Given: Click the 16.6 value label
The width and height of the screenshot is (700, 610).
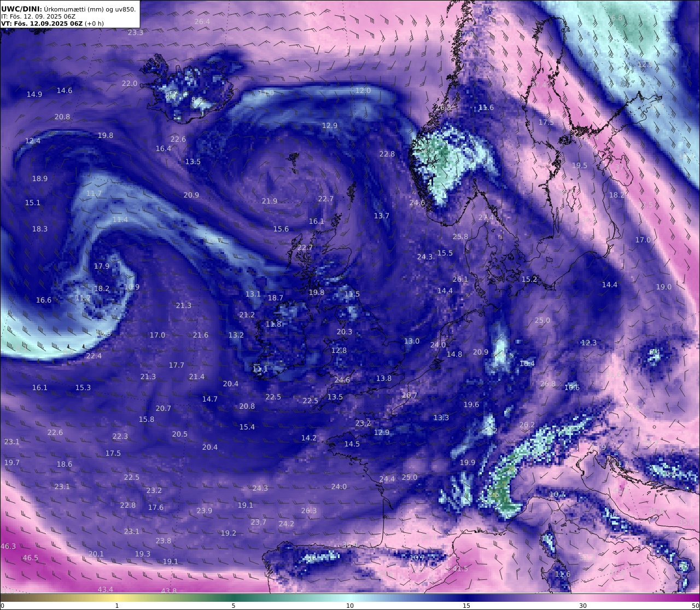Looking at the screenshot, I should (44, 300).
